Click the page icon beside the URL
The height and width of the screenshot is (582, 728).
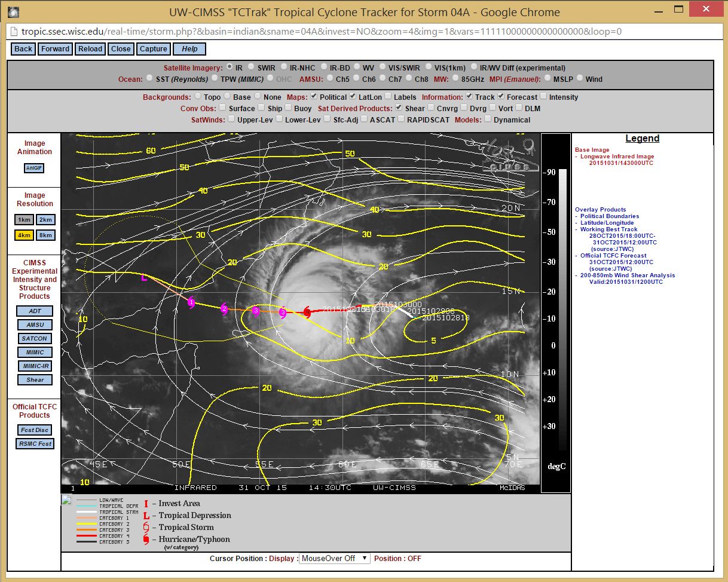[x=13, y=32]
